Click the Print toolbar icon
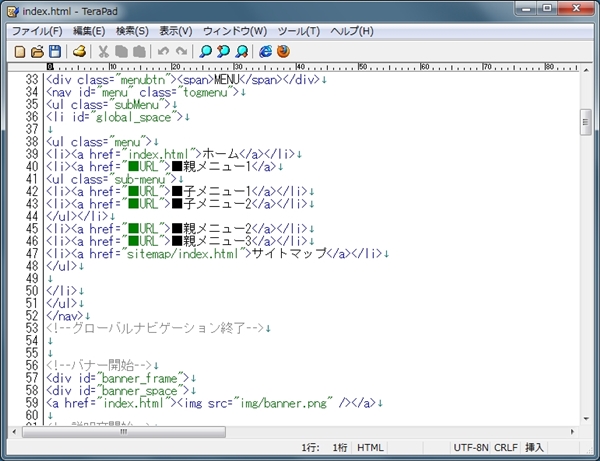 79,52
